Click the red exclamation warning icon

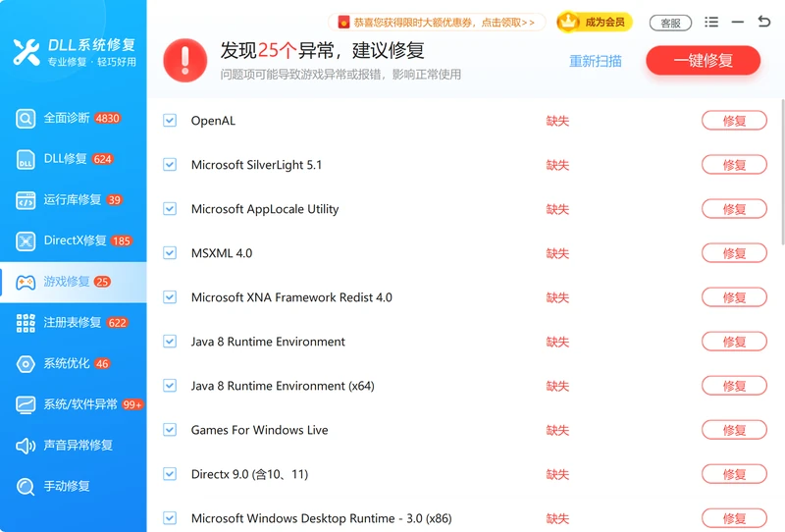coord(185,60)
